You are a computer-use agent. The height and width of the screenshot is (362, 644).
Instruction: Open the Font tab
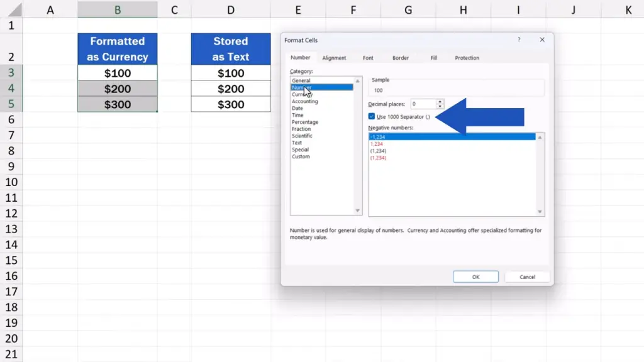tap(368, 58)
